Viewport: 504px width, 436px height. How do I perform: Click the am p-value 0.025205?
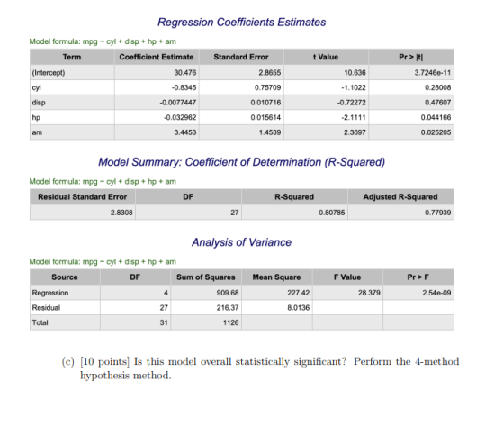pos(436,132)
